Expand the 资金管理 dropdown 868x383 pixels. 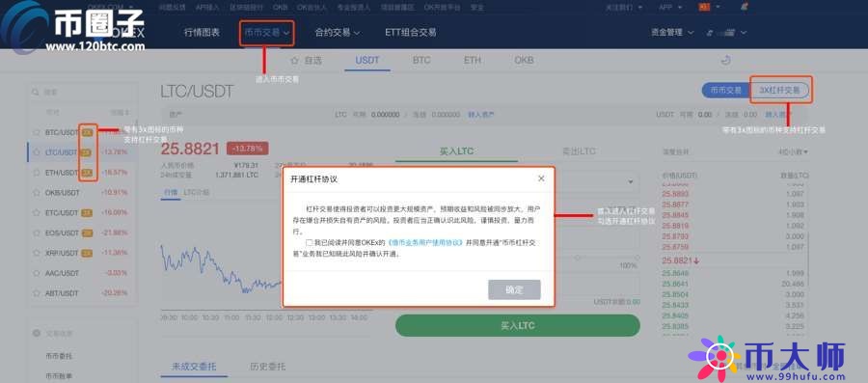(672, 33)
